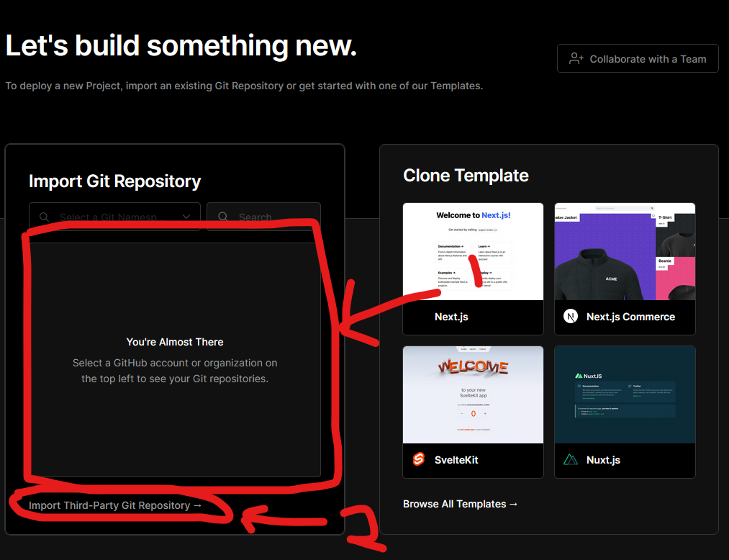
Task: Click the magnifier icon in the Search field
Action: point(222,217)
